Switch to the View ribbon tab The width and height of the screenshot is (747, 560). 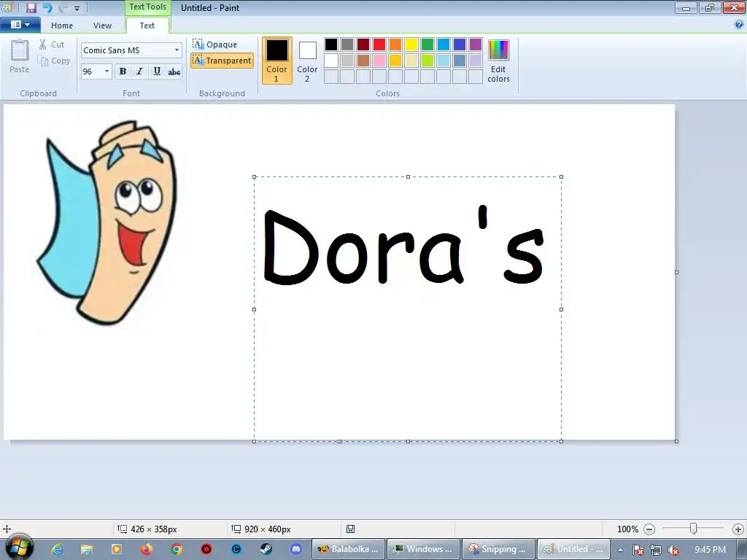pos(102,26)
